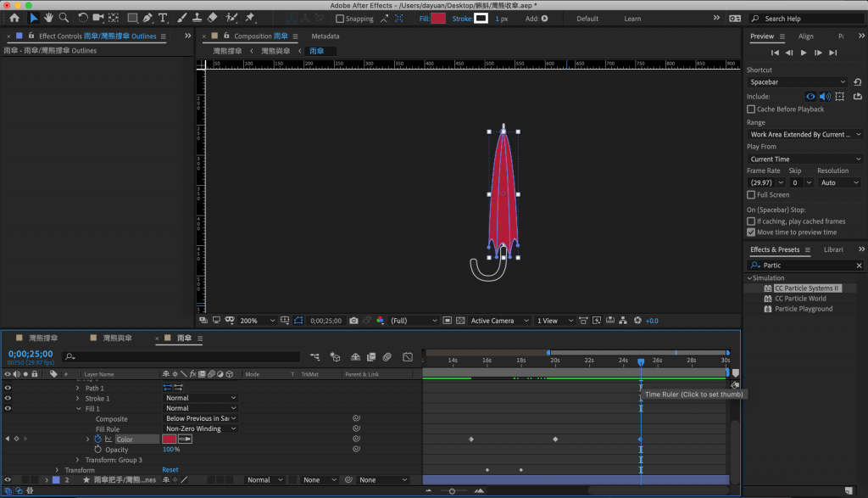Select the Rectangle shape tool
The image size is (868, 498).
(x=132, y=19)
